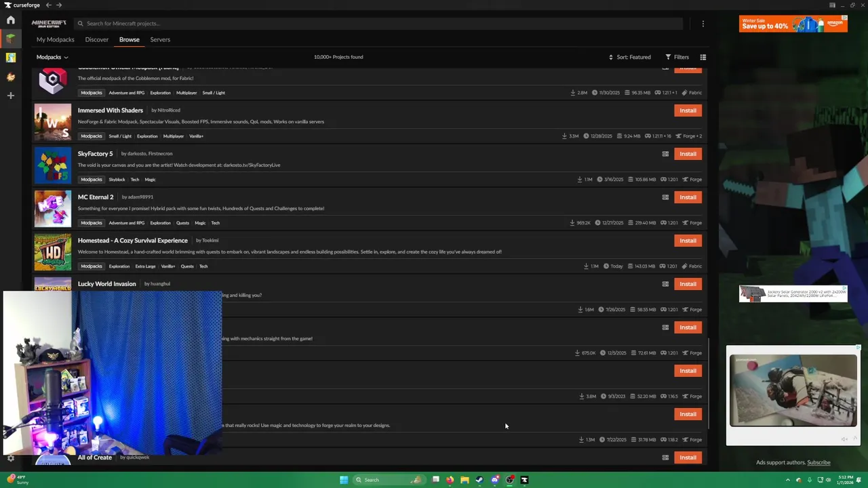Open Homestead - A Cozy Survival Experience title
The width and height of the screenshot is (868, 488).
tap(133, 240)
